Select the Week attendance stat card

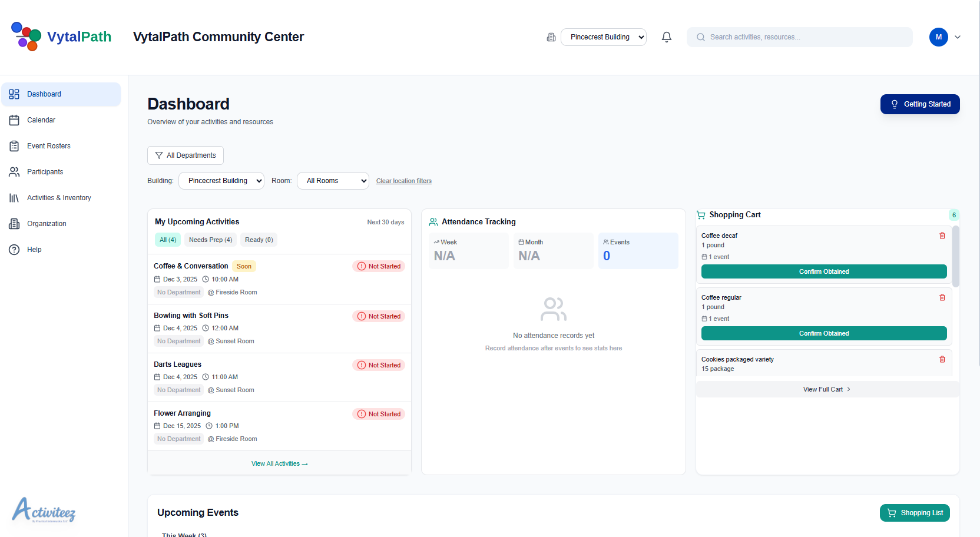pos(469,250)
